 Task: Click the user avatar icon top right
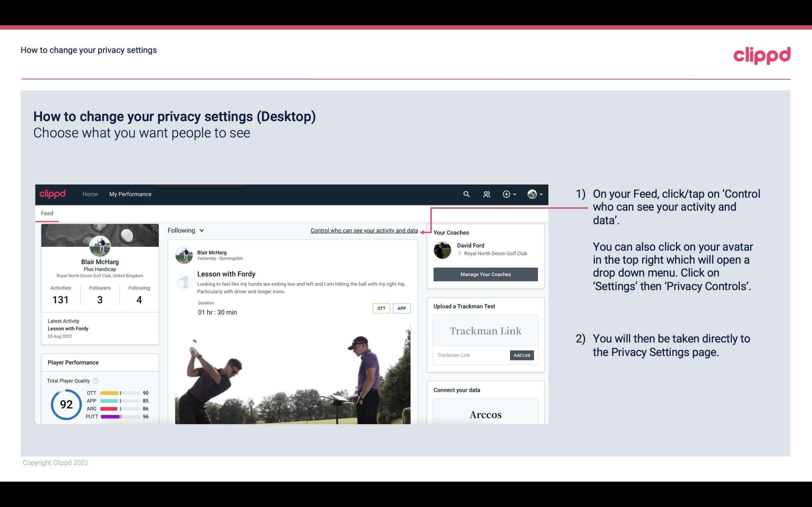532,194
